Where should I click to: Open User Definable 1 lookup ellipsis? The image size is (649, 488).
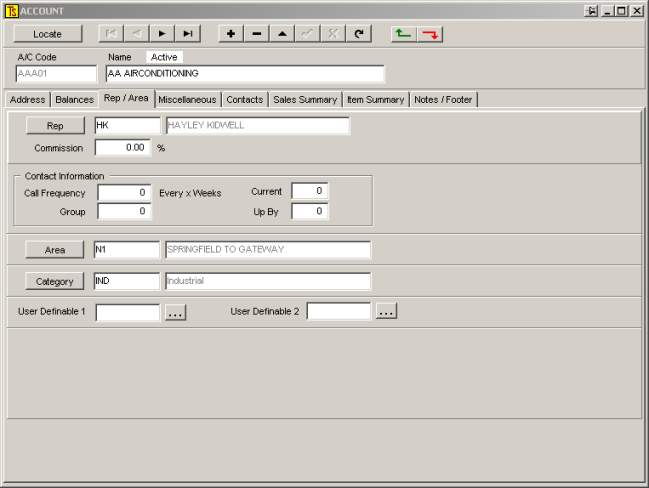tap(175, 312)
